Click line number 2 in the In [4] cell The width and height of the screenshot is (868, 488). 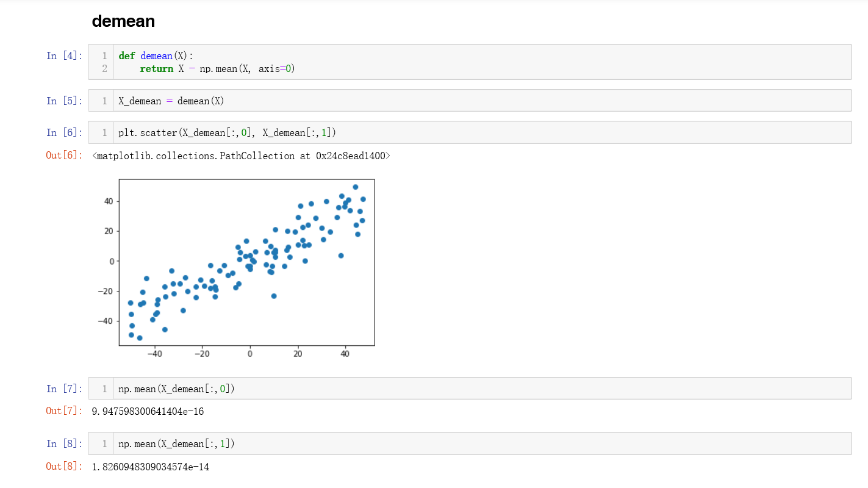[104, 69]
